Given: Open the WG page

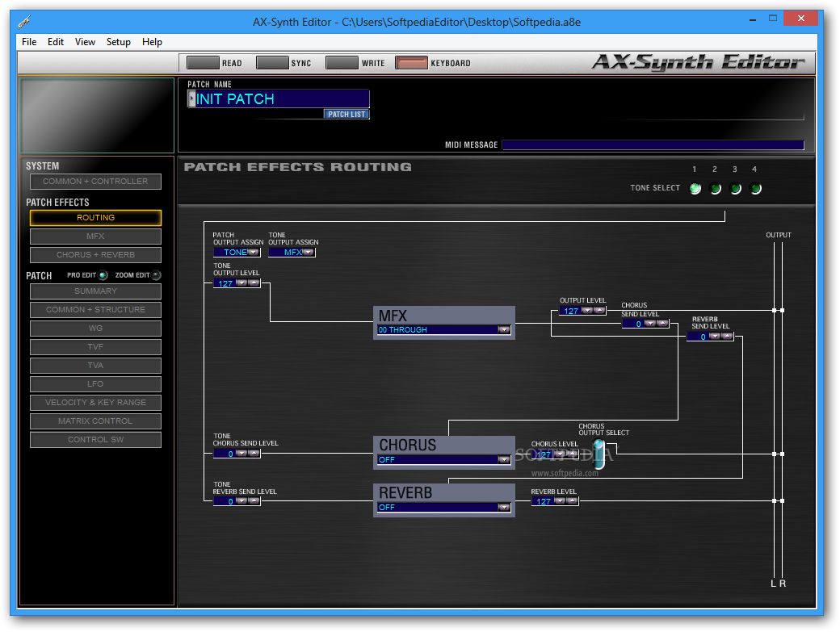Looking at the screenshot, I should (95, 329).
